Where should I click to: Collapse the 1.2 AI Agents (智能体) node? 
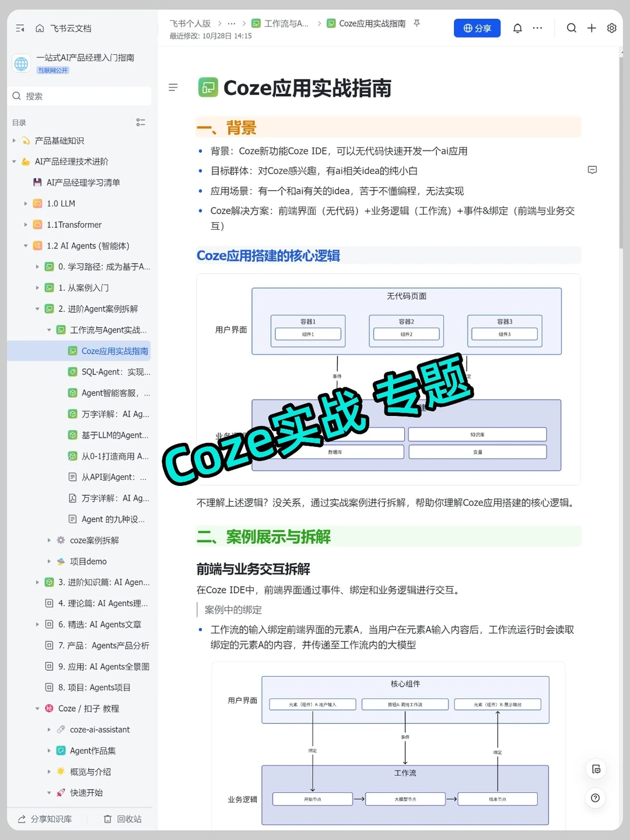tap(26, 246)
